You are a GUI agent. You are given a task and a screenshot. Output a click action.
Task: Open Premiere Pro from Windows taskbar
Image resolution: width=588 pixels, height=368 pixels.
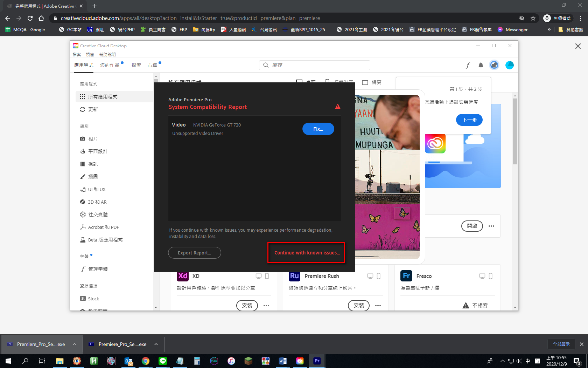[317, 361]
